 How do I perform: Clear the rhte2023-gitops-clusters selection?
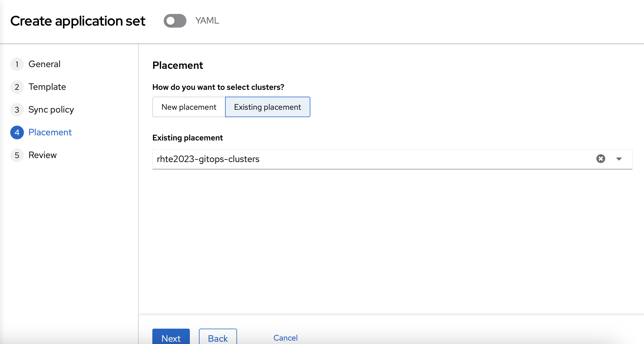601,159
